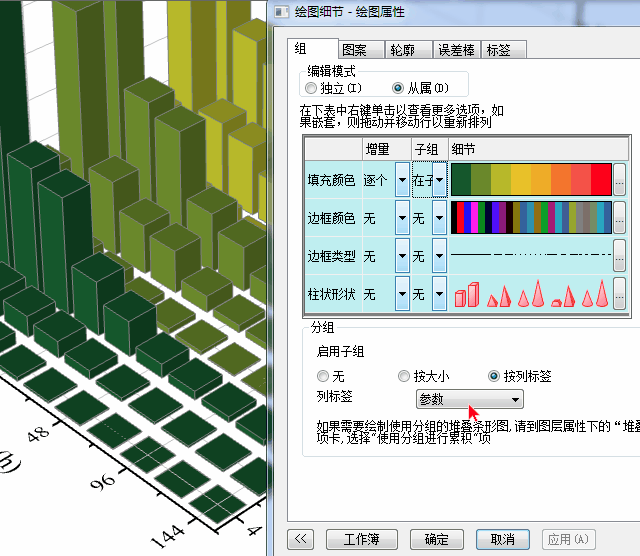Set subgroup option to 无 (None)
This screenshot has width=640, height=556.
(322, 377)
